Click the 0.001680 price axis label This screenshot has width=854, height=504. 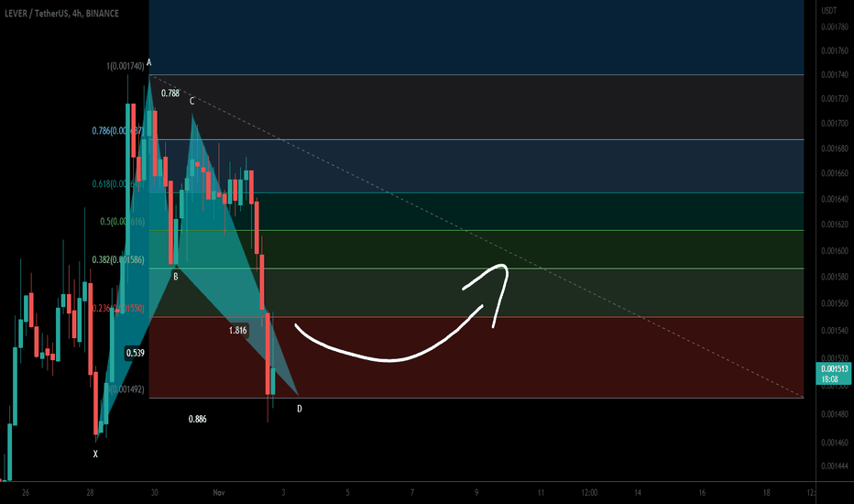click(835, 148)
